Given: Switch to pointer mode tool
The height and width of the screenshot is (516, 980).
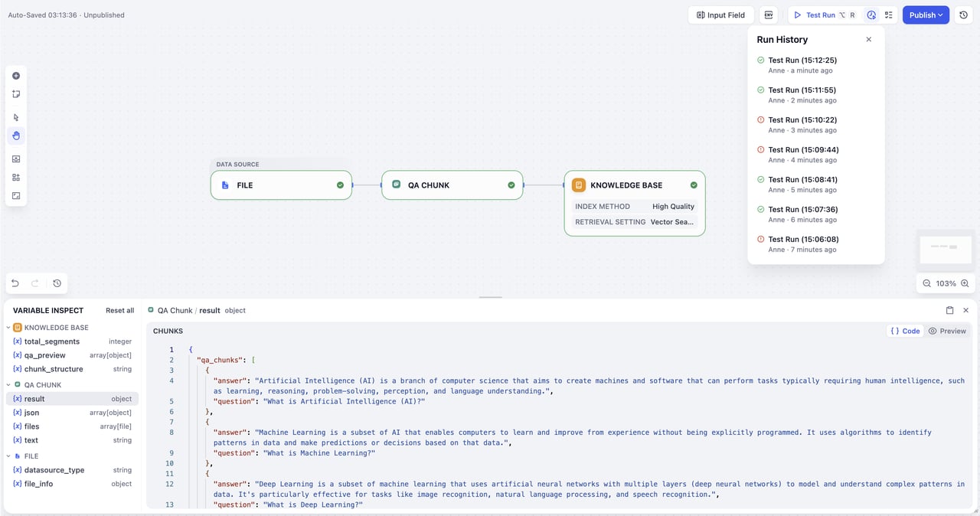Looking at the screenshot, I should 16,118.
